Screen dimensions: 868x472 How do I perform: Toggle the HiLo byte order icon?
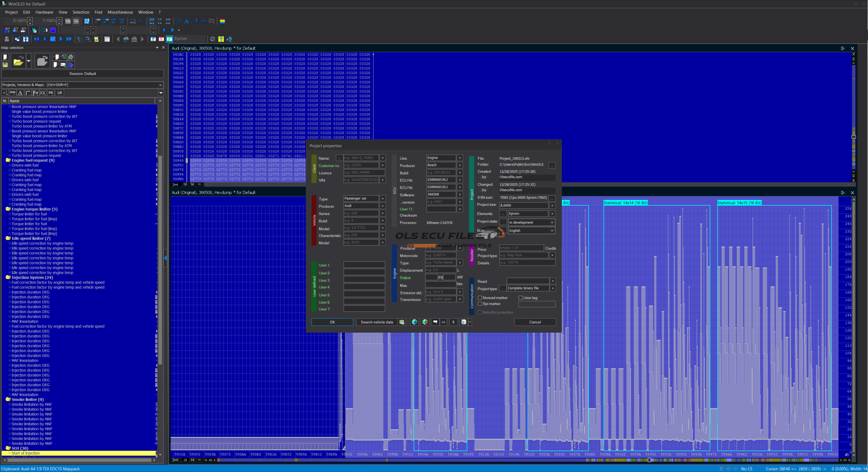tap(133, 21)
